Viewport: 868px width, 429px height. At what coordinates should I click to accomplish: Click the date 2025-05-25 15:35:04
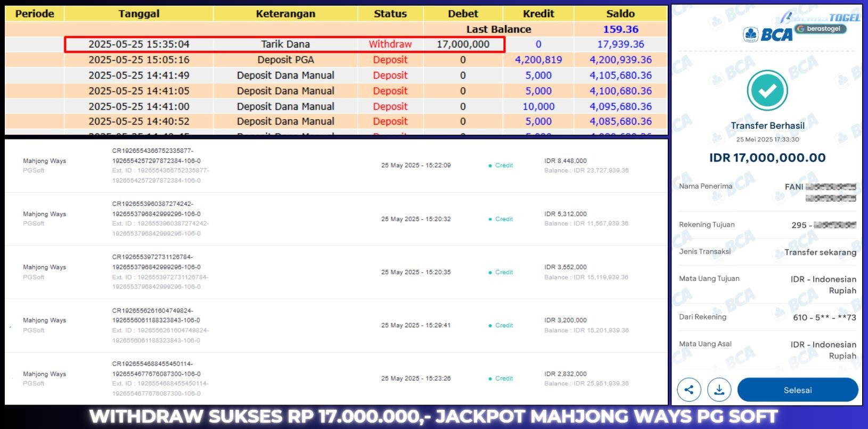click(x=139, y=44)
